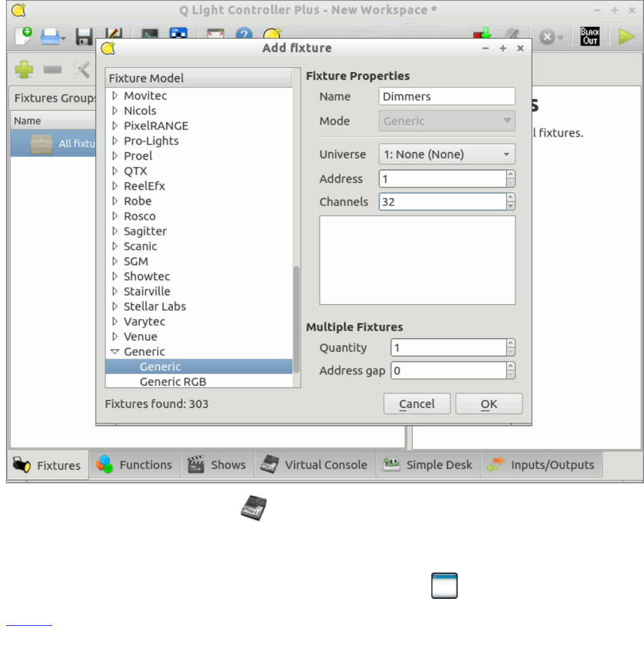This screenshot has height=654, width=644.
Task: Open the Open Workspace dropdown arrow
Action: click(x=64, y=38)
